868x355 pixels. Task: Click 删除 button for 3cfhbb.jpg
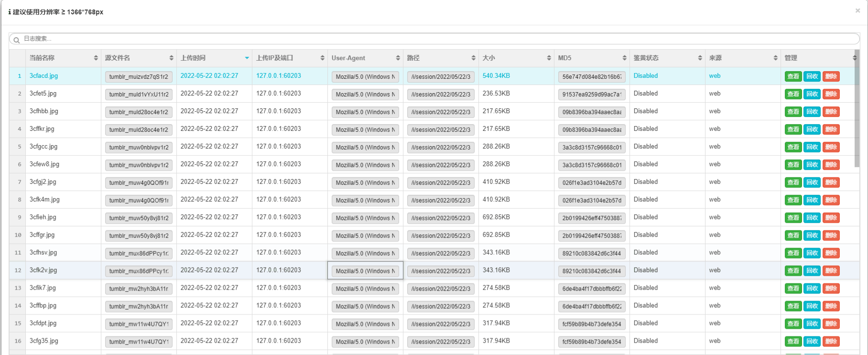click(831, 112)
